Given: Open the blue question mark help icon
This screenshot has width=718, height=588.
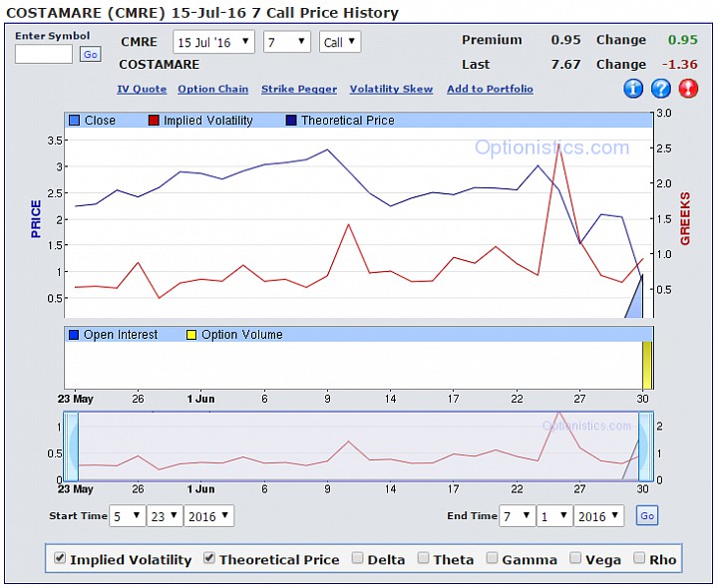Looking at the screenshot, I should [x=661, y=89].
